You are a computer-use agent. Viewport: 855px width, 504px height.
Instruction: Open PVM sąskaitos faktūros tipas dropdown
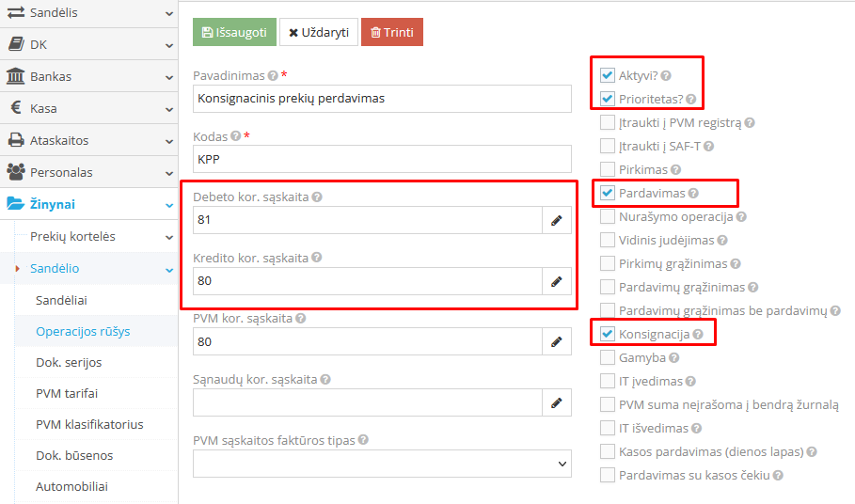tap(382, 464)
